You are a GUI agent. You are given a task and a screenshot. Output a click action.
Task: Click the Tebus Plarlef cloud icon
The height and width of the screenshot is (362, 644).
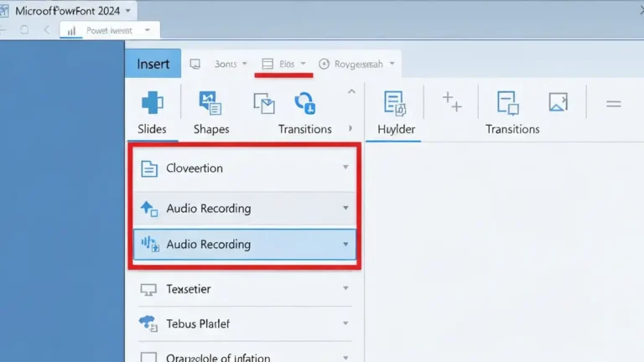[x=148, y=323]
